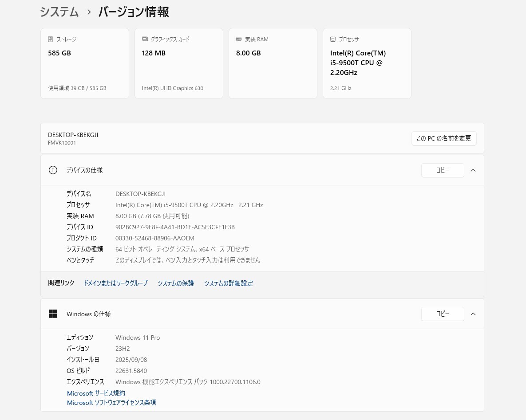Open Microsoft ソフトウェアライセンス条項
The image size is (526, 420).
click(111, 402)
